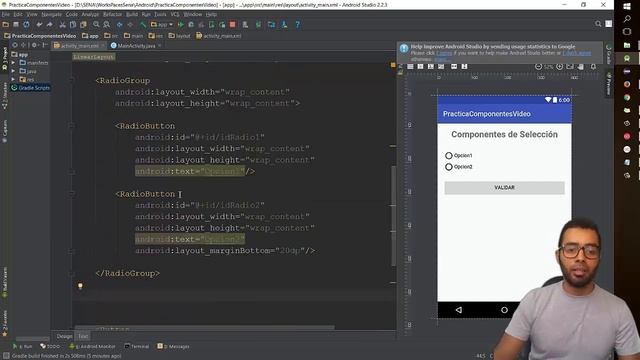Switch to the Text tab
This screenshot has height=360, width=640.
(x=83, y=336)
